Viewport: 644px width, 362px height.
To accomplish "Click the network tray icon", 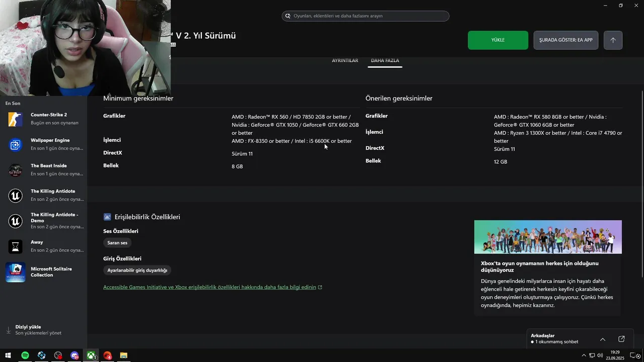I will (592, 355).
